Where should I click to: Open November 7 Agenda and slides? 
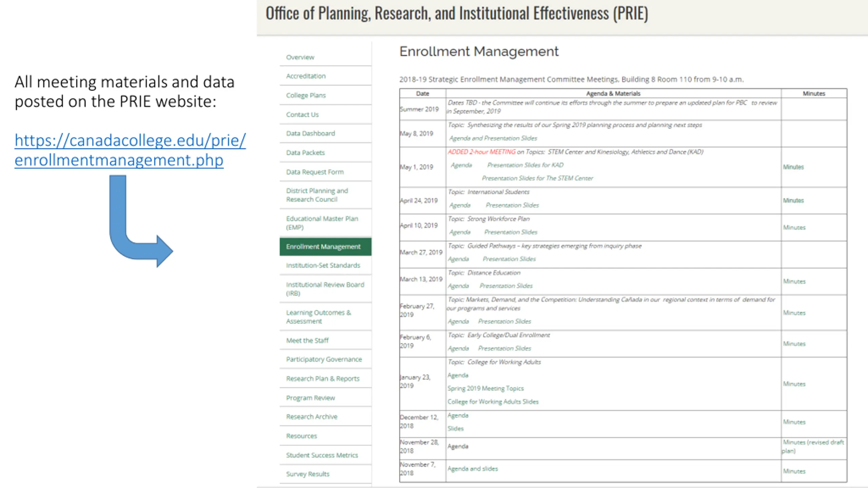pos(473,469)
